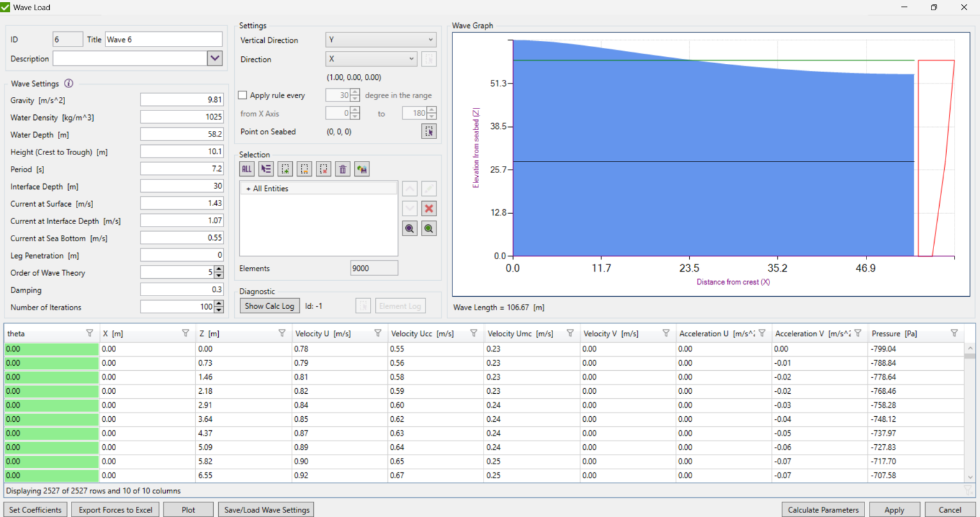Add entities to selection with green plus icon
This screenshot has height=517, width=980.
(285, 169)
